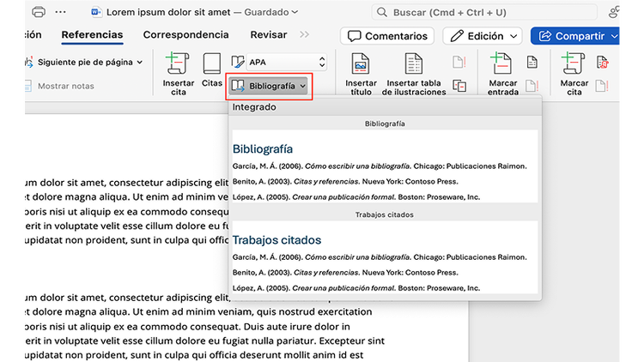This screenshot has height=362, width=644.
Task: Show more ribbon tabs with double chevron
Action: tap(304, 34)
